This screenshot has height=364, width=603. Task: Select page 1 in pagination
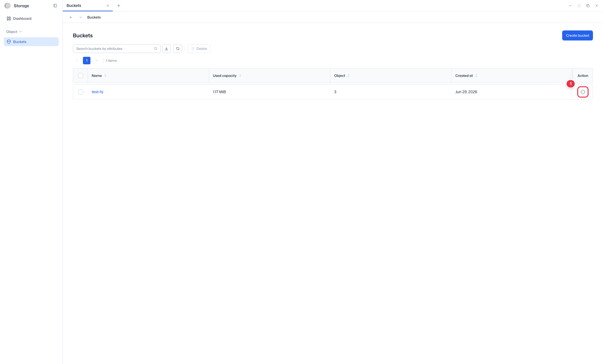pyautogui.click(x=87, y=61)
